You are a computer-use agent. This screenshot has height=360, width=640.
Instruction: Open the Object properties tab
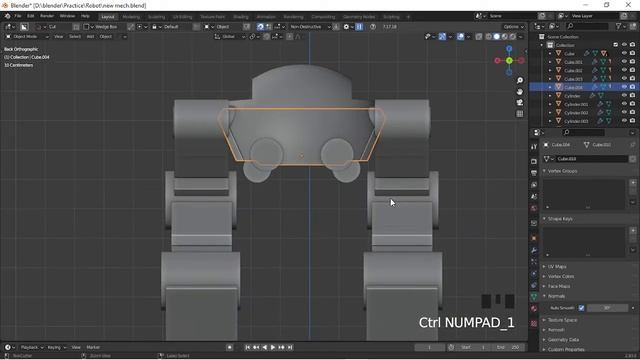pos(534,238)
